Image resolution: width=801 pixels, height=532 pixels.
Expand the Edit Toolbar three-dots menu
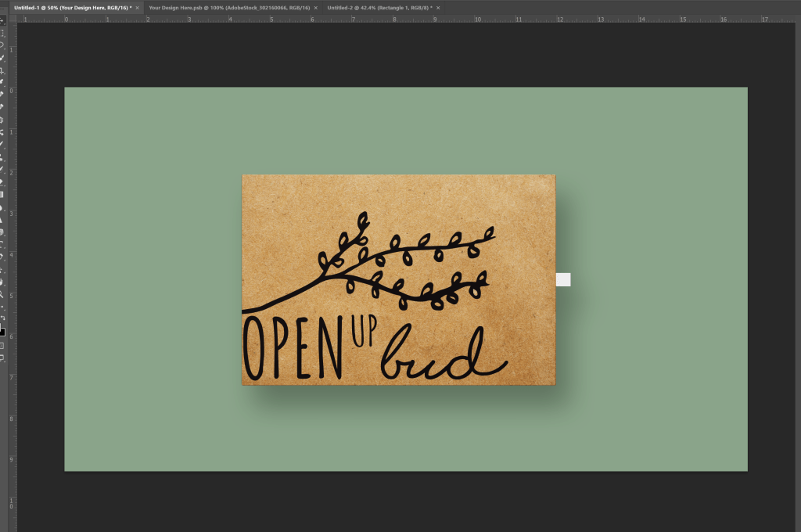[x=2, y=307]
